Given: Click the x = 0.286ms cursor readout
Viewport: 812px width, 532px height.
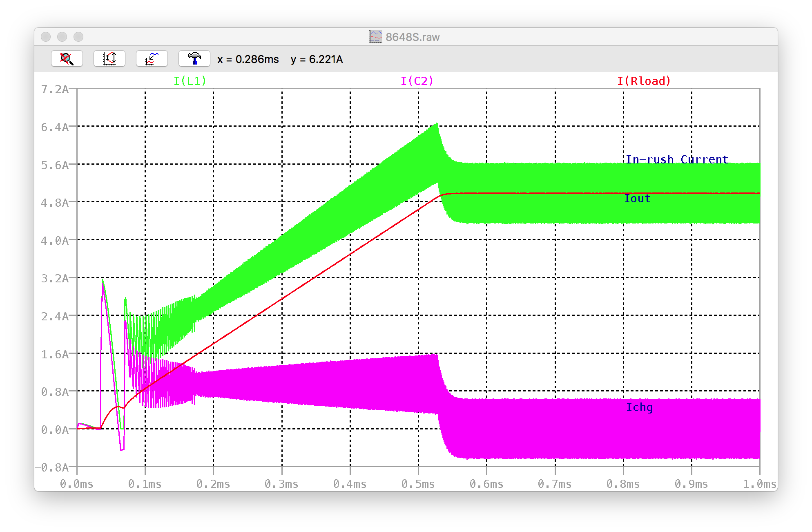Looking at the screenshot, I should [248, 59].
